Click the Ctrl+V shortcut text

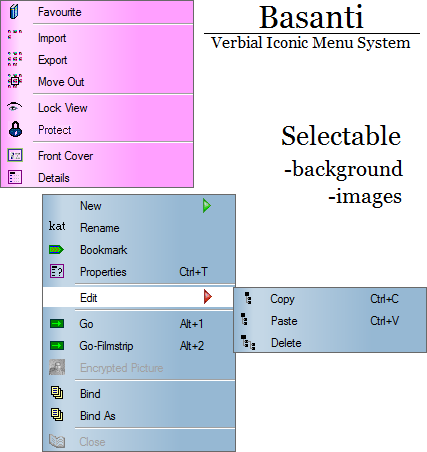click(x=384, y=321)
